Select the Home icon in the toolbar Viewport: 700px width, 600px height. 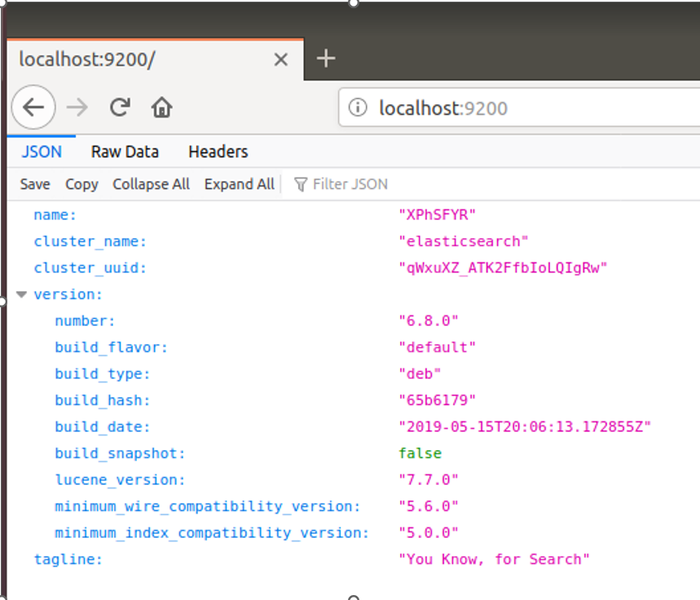(161, 107)
